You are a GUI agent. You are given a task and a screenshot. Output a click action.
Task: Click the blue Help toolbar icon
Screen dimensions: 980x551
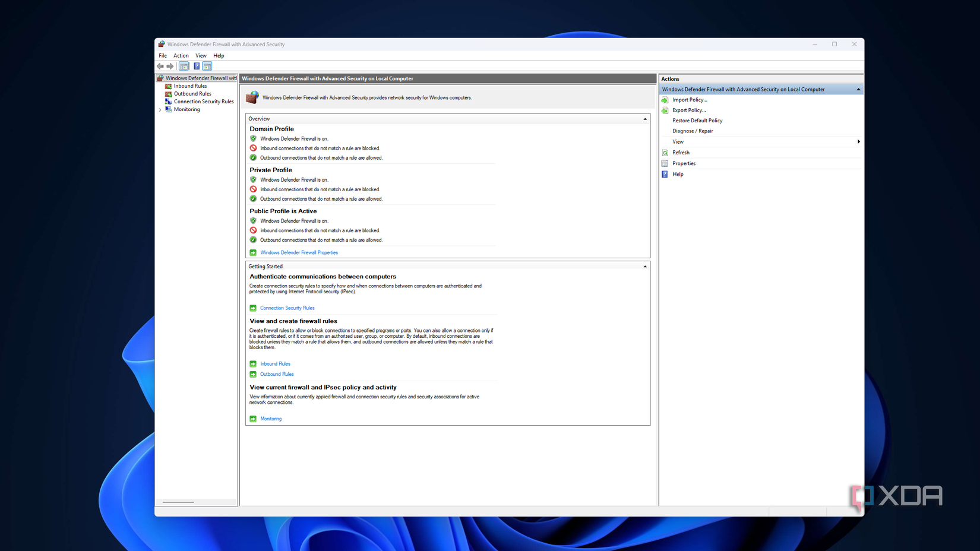[197, 66]
